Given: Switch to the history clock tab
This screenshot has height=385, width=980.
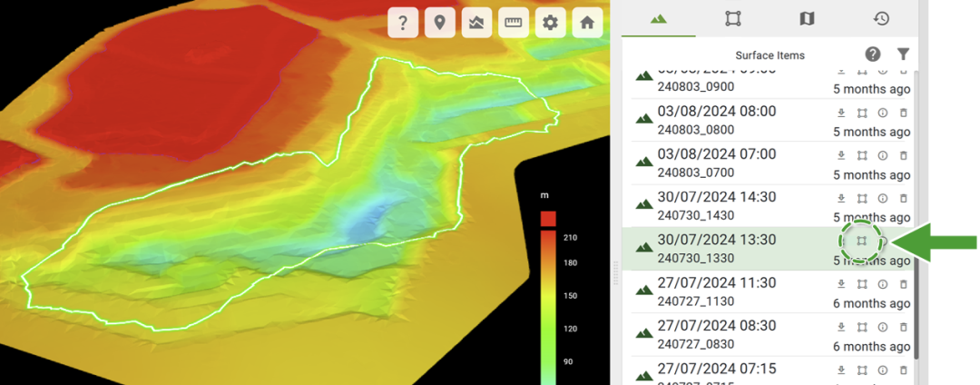Looking at the screenshot, I should point(881,19).
